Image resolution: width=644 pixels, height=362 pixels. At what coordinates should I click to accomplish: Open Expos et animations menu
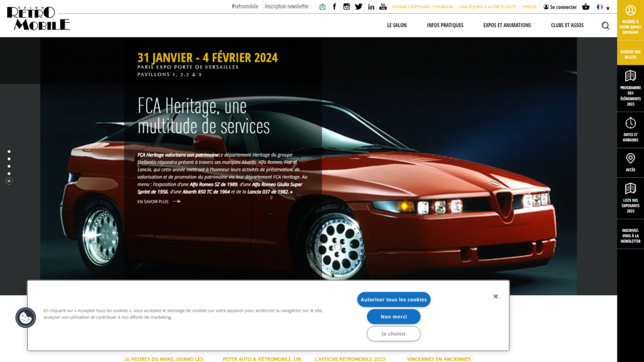point(507,25)
